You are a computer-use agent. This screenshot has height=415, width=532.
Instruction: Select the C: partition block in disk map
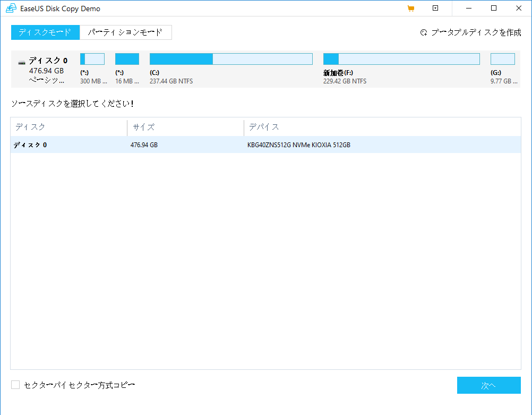pos(231,58)
